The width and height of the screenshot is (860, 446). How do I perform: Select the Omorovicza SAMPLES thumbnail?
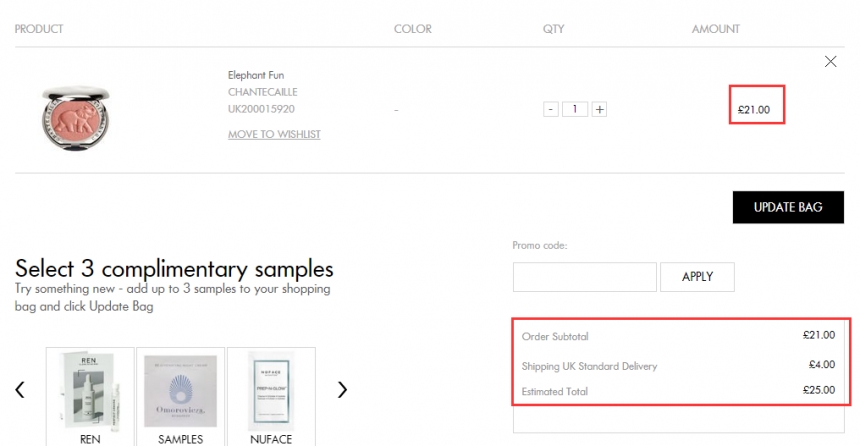click(x=180, y=397)
